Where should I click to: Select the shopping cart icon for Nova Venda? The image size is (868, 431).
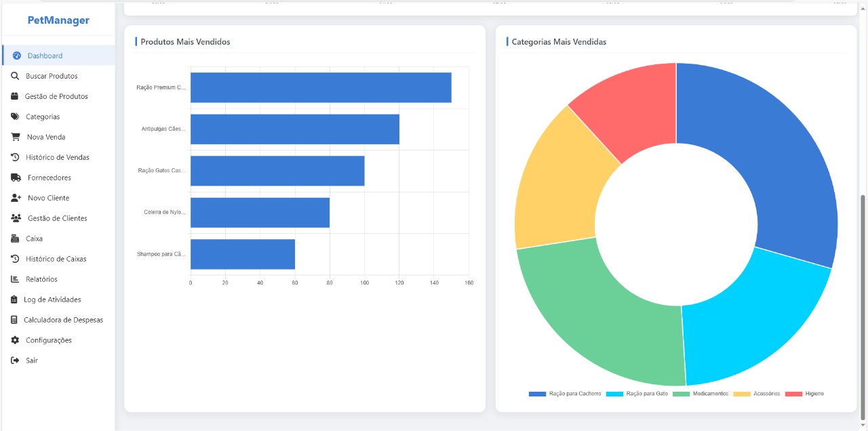point(15,137)
